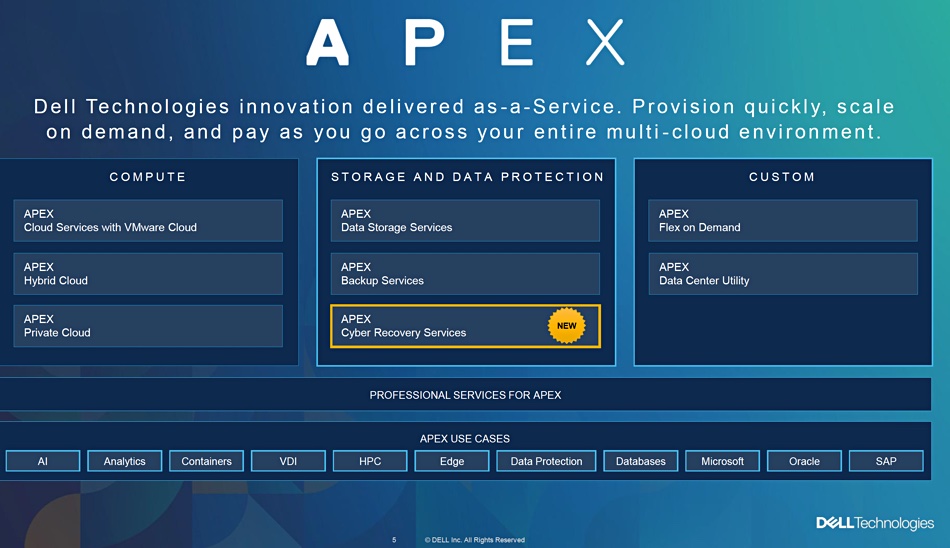Click the CUSTOM column heading
This screenshot has height=548, width=950.
[782, 177]
